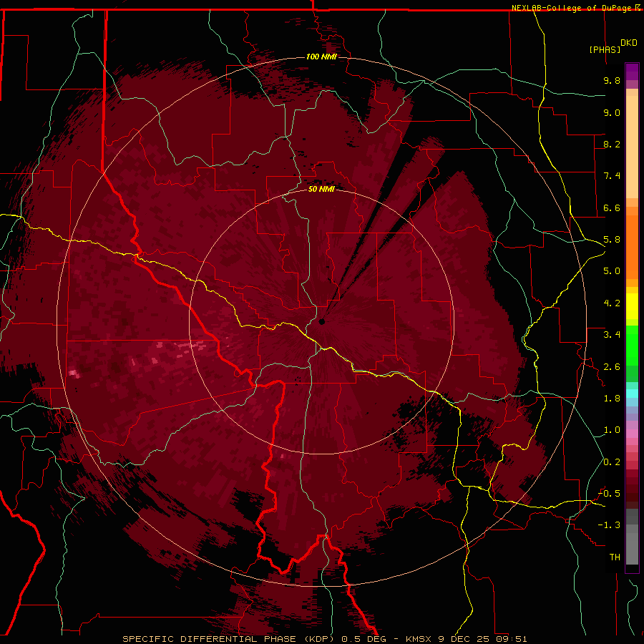
Task: Click the -0.5 scale value
Action: [609, 494]
